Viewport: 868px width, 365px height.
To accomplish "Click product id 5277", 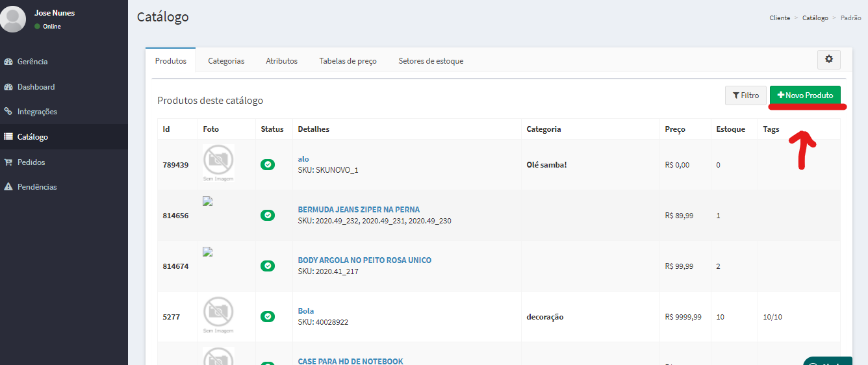I will point(172,317).
